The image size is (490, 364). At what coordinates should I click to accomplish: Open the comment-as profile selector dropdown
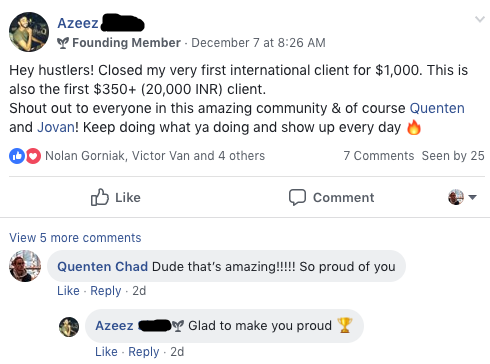462,197
